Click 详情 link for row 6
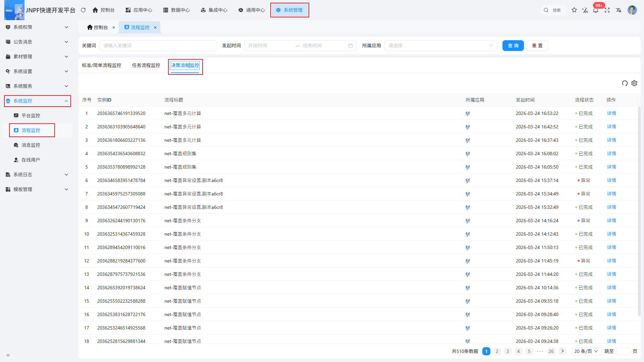The image size is (644, 362). coord(611,180)
